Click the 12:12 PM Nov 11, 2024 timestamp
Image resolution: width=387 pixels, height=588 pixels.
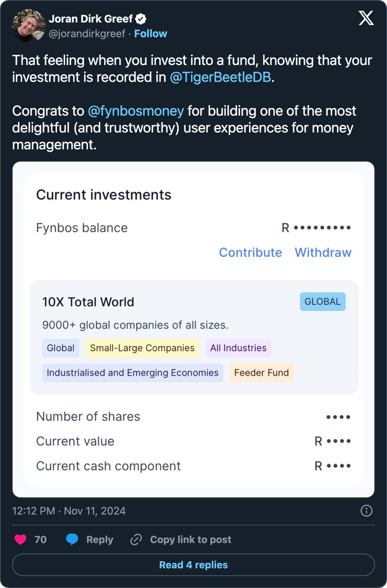pos(69,511)
